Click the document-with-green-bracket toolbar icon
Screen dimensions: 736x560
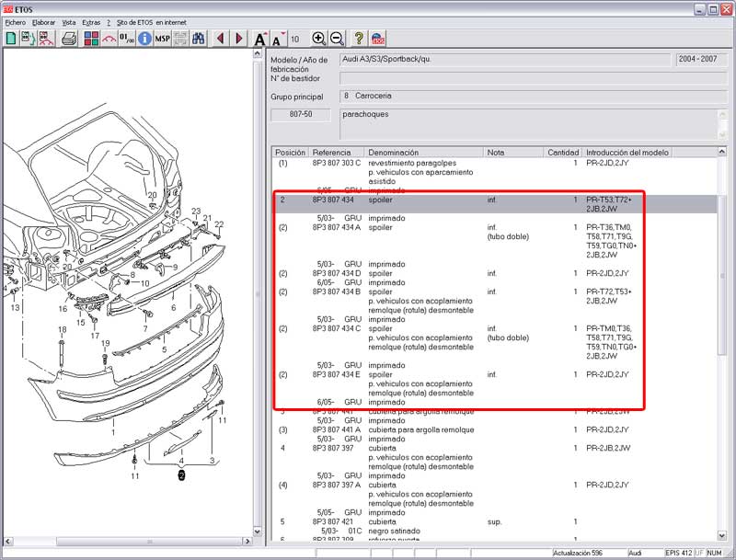pyautogui.click(x=29, y=39)
